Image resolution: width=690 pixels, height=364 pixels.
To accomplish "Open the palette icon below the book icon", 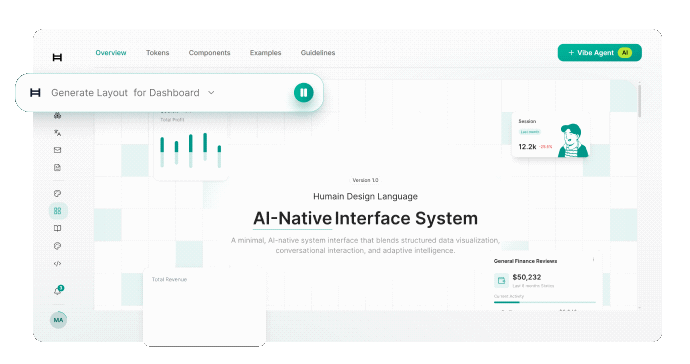I will tap(57, 246).
